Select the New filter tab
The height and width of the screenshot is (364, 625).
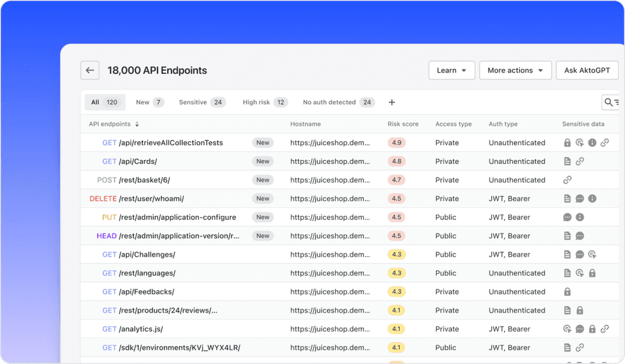coord(149,102)
